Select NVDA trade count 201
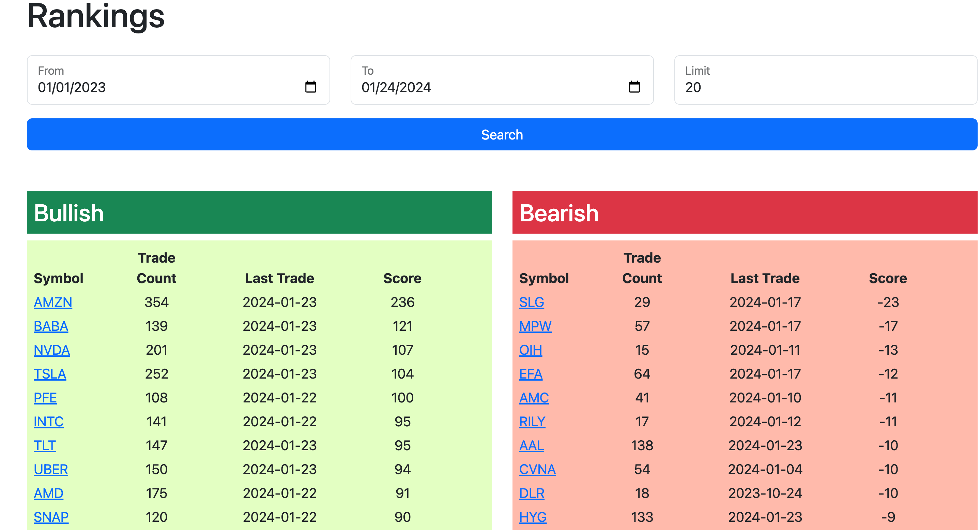 [156, 350]
